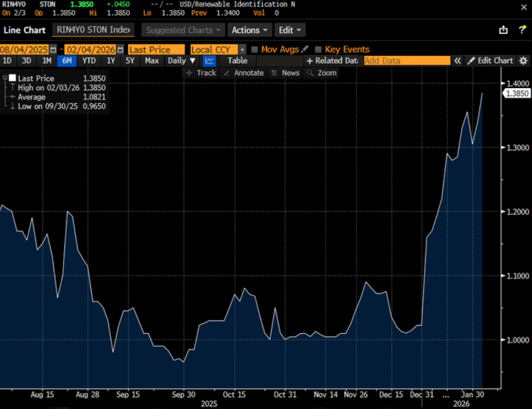Screen dimensions: 532x409
Task: Switch to Table view
Action: 237,61
